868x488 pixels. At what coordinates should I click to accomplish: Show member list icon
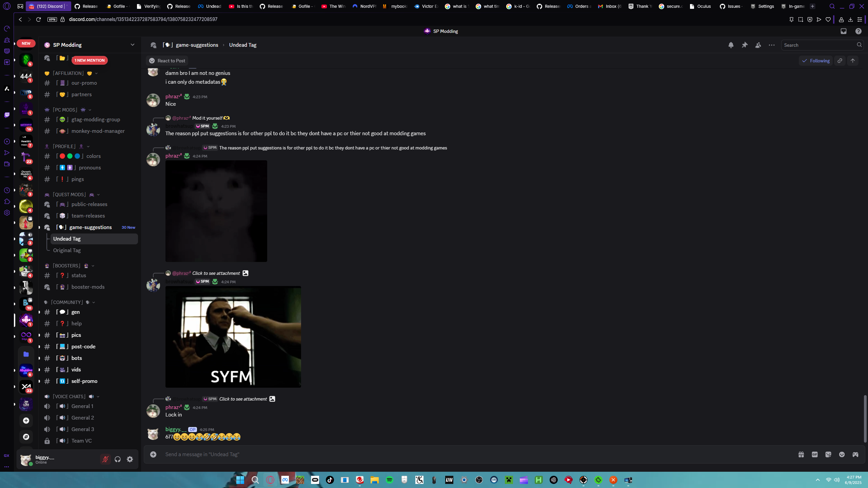click(x=758, y=45)
